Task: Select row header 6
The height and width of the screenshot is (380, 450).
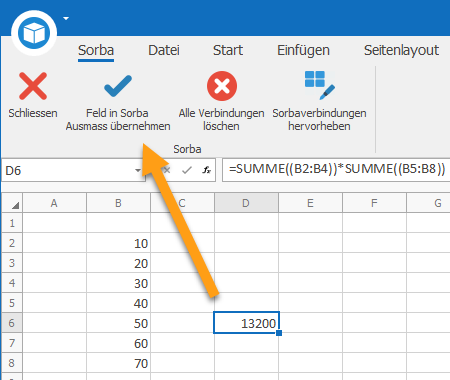Action: coord(12,323)
